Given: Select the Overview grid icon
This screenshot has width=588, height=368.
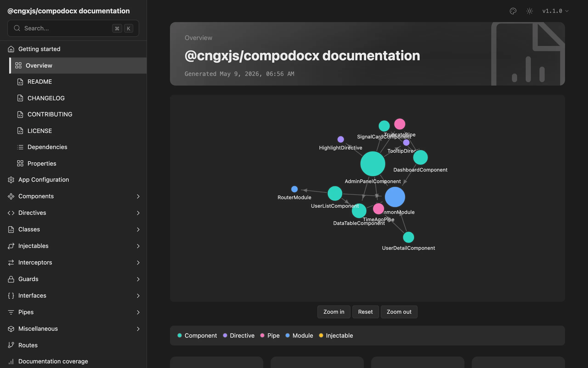Looking at the screenshot, I should tap(18, 66).
